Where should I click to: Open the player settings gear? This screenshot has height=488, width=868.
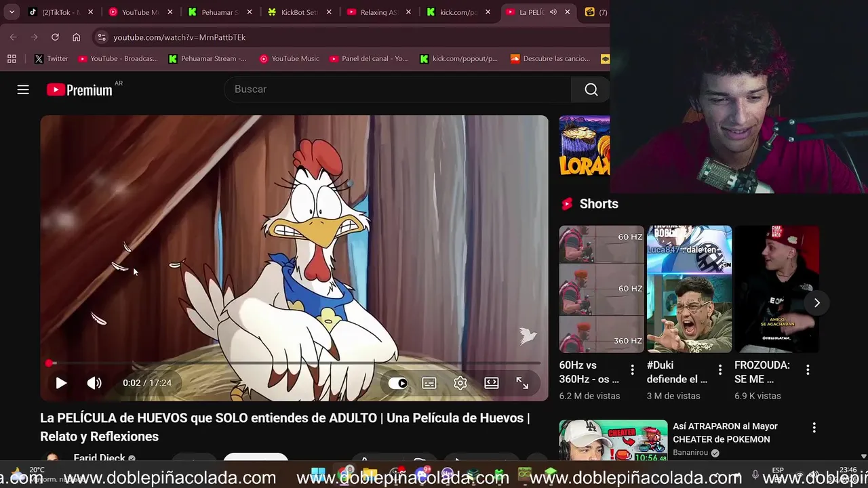pos(460,383)
